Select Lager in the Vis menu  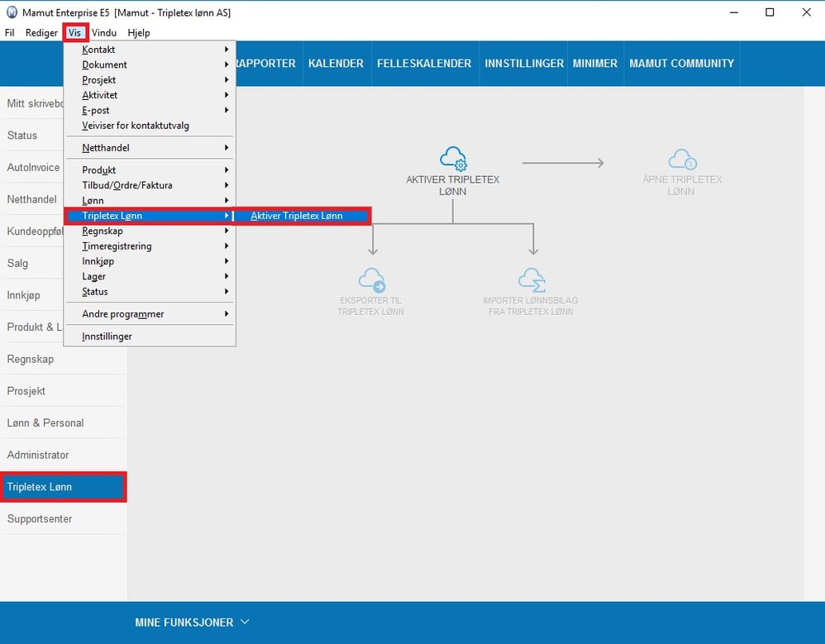point(150,277)
